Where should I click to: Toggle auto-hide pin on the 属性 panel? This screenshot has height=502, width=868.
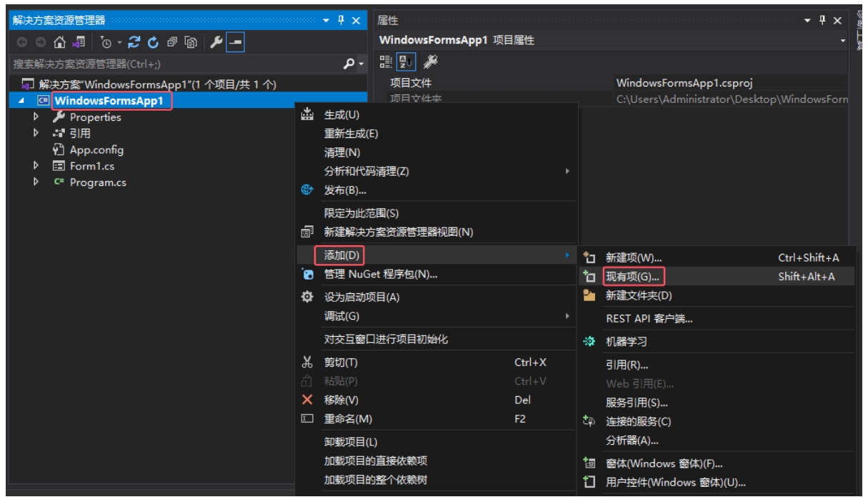click(823, 20)
